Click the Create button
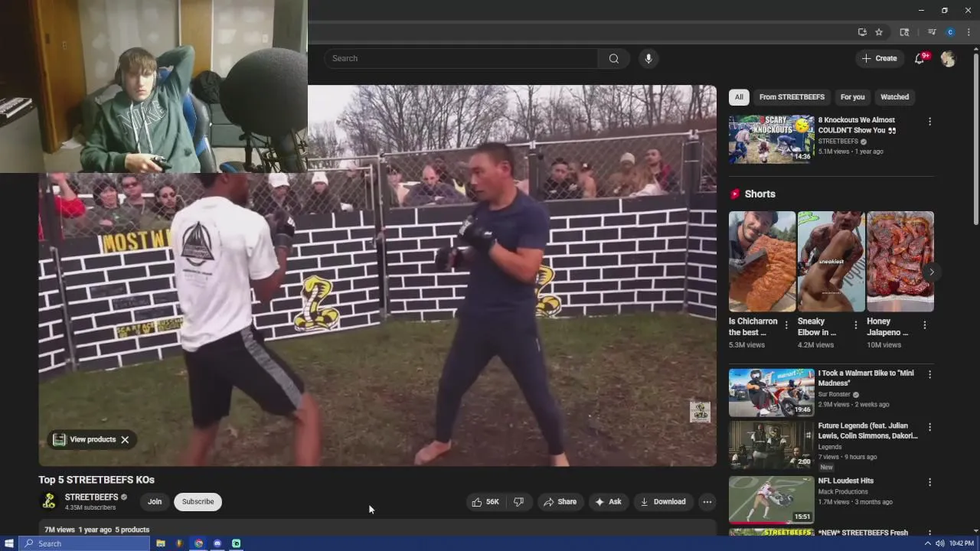This screenshot has width=980, height=551. pos(879,58)
